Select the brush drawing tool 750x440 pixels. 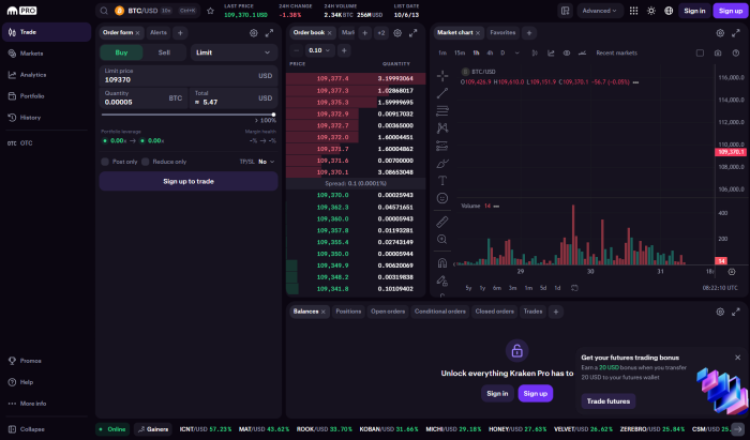click(442, 163)
